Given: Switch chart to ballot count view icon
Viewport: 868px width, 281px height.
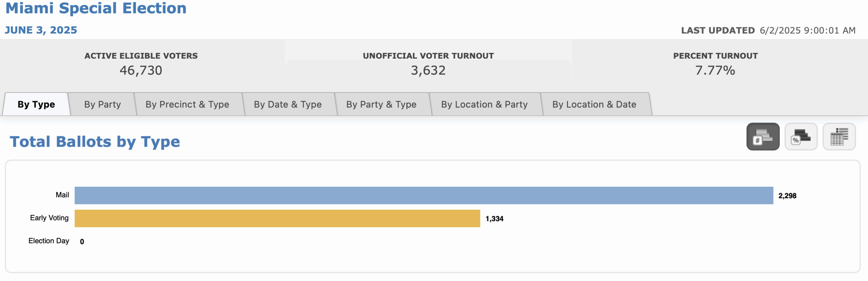Looking at the screenshot, I should click(763, 137).
